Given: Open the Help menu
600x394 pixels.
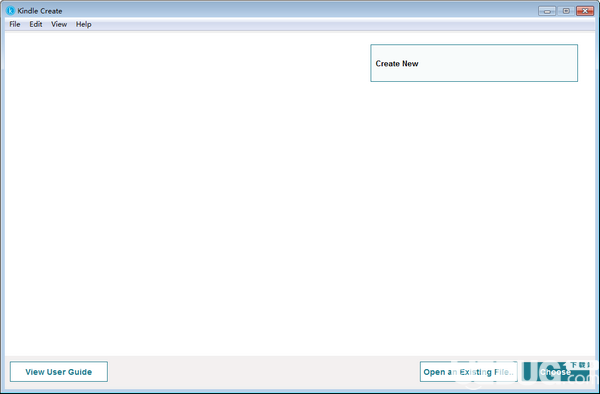Looking at the screenshot, I should click(83, 24).
